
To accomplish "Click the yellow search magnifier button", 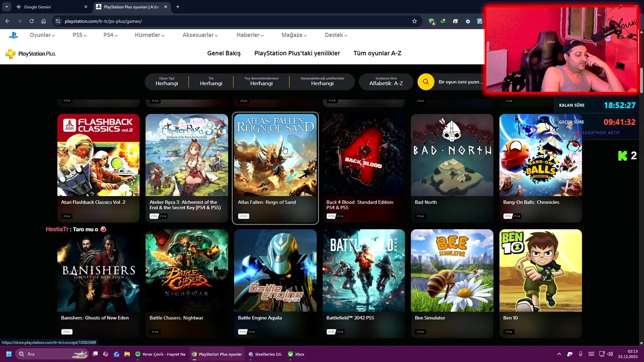I will point(426,82).
